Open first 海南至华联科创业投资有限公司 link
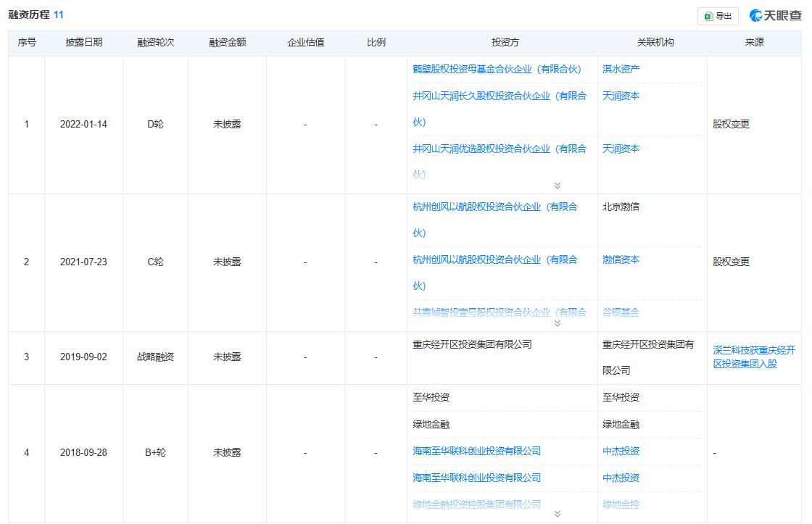 coord(476,451)
